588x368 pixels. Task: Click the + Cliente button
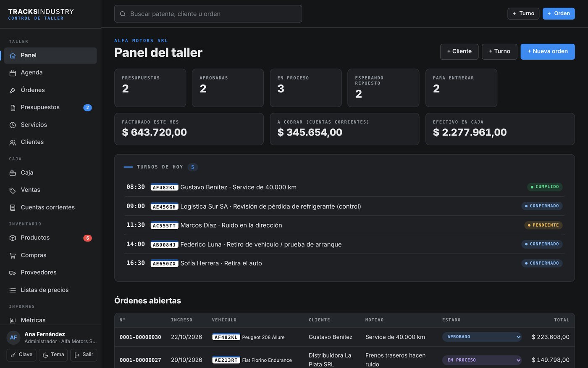tap(459, 51)
